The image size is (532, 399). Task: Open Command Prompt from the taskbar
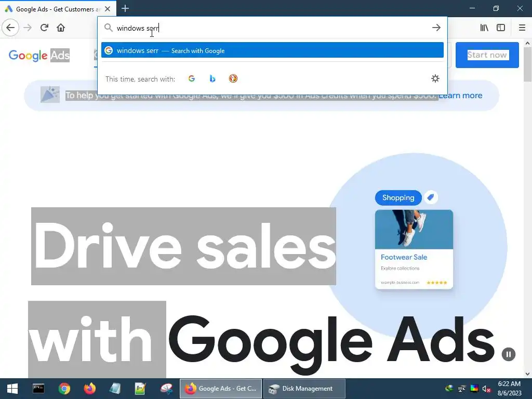pos(38,389)
